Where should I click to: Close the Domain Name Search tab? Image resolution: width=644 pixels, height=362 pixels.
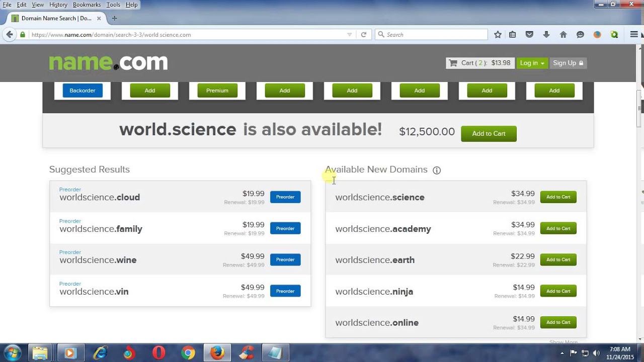pyautogui.click(x=99, y=18)
